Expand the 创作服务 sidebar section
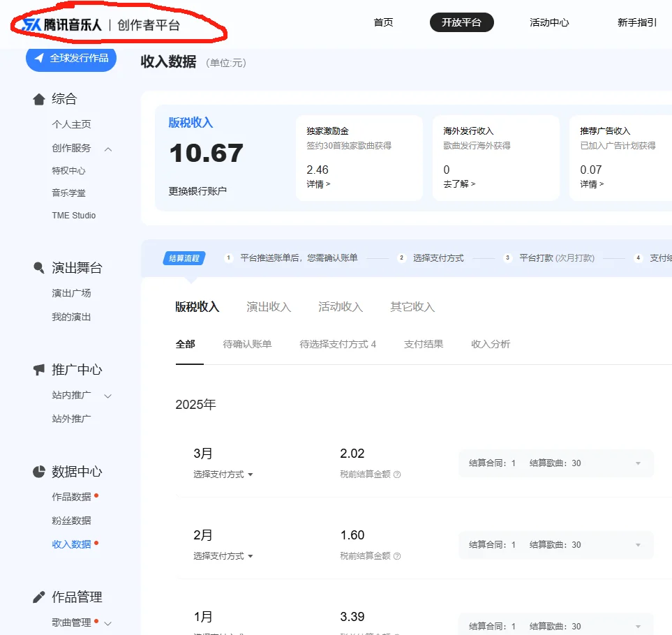The image size is (672, 635). tap(108, 149)
